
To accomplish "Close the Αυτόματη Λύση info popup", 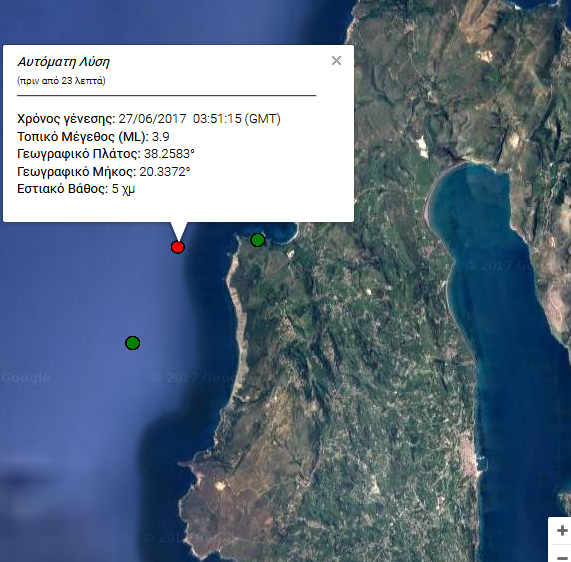I will point(336,60).
